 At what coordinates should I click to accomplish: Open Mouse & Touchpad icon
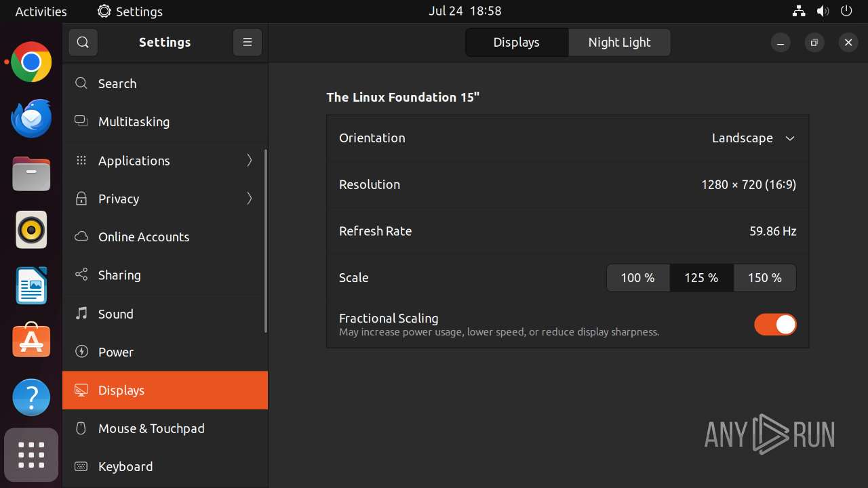click(81, 428)
